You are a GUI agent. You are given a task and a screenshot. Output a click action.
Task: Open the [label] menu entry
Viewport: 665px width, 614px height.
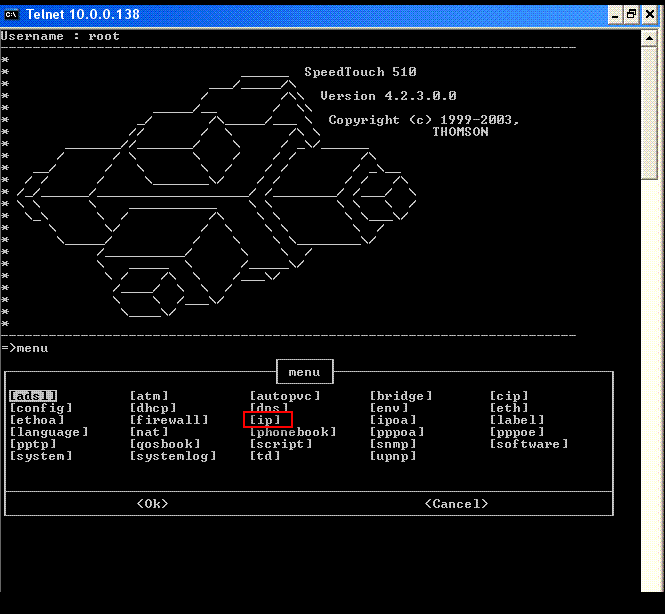(517, 420)
